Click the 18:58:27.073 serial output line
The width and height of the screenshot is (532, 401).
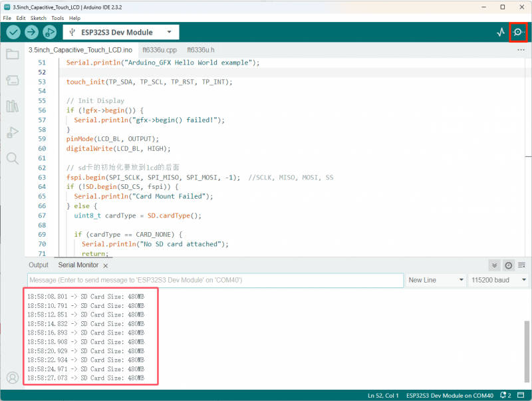86,378
